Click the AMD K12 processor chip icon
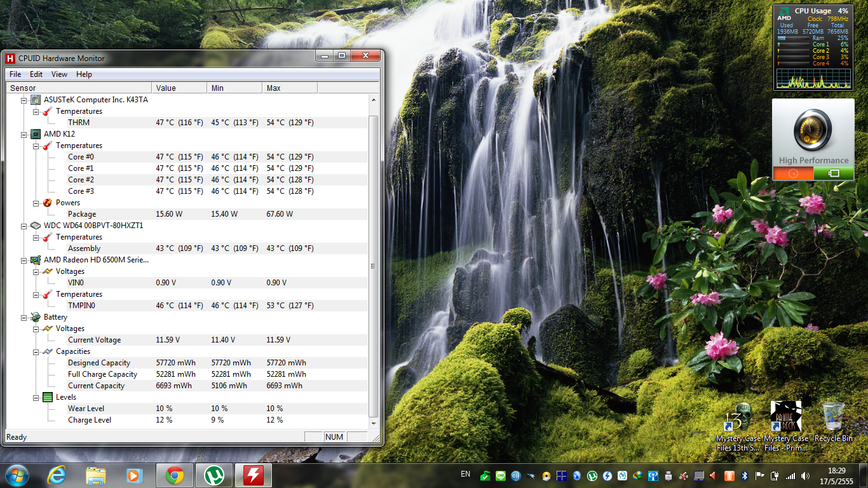 (36, 134)
